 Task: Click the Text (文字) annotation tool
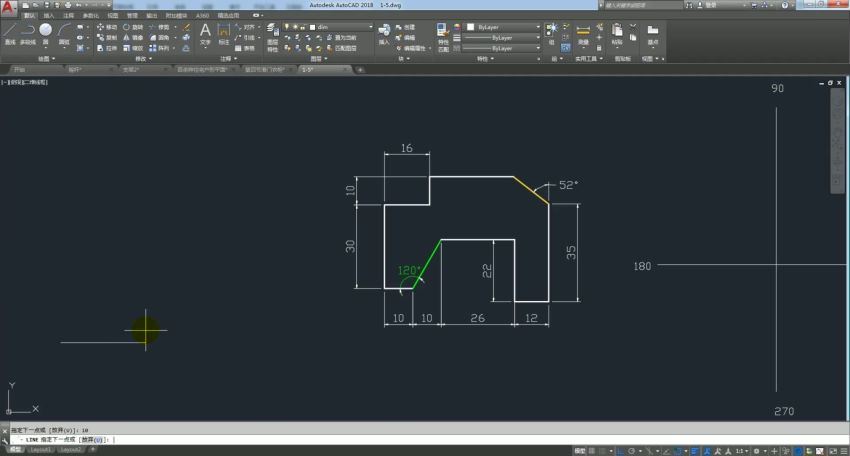tap(205, 34)
